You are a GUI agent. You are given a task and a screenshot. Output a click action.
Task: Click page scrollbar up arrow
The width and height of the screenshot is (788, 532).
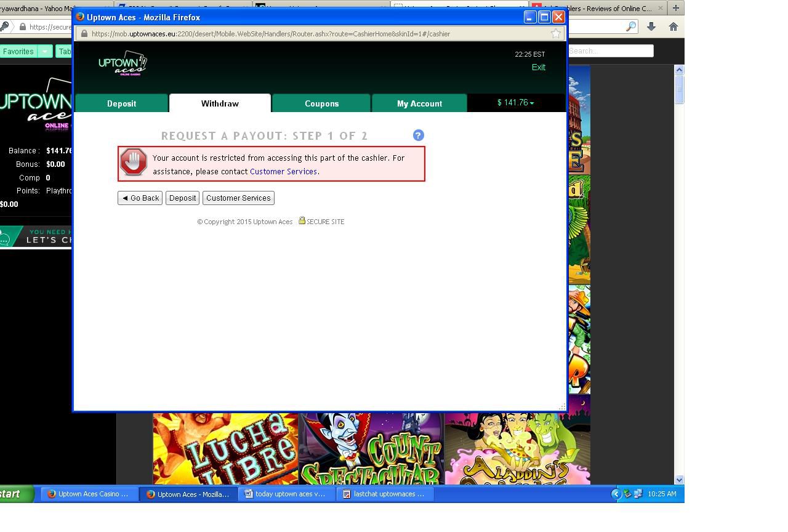point(680,70)
